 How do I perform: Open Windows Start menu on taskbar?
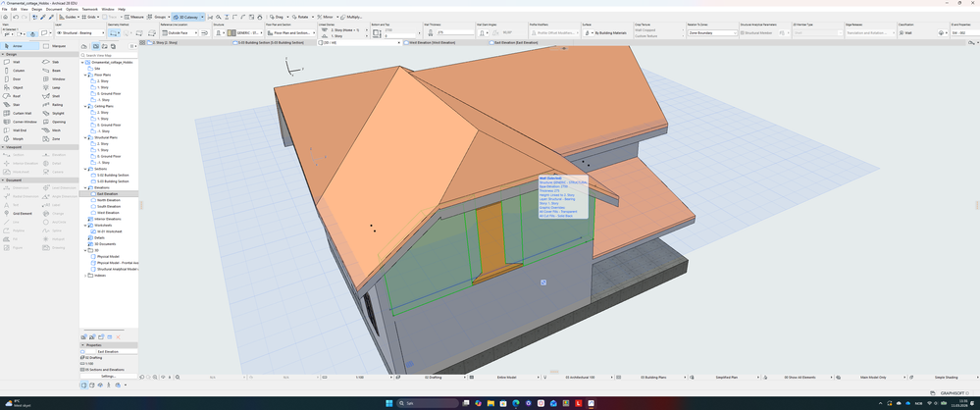click(387, 403)
